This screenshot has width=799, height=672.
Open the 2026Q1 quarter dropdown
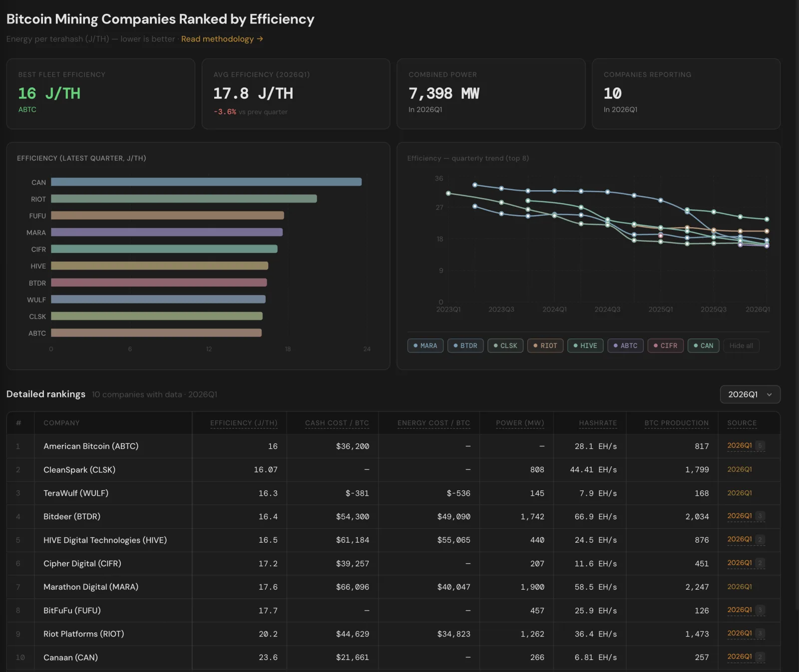pyautogui.click(x=750, y=394)
